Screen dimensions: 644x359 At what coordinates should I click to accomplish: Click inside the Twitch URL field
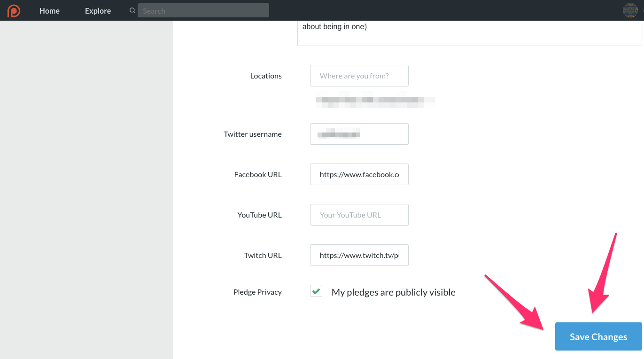pos(359,255)
